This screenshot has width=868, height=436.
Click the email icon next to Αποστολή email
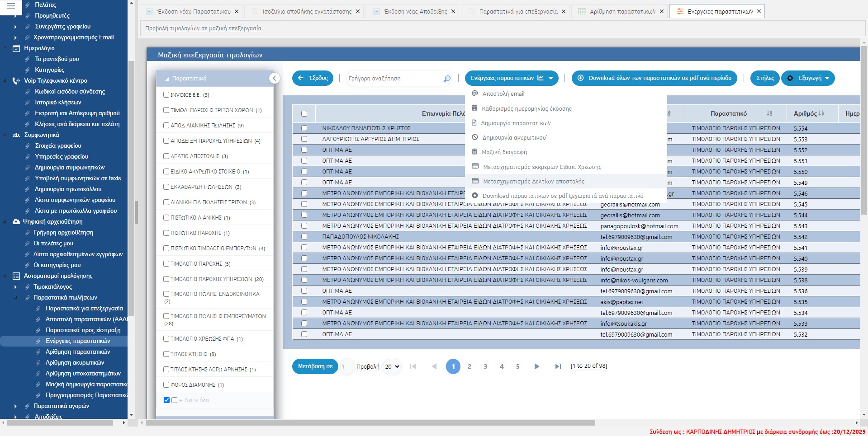click(475, 94)
